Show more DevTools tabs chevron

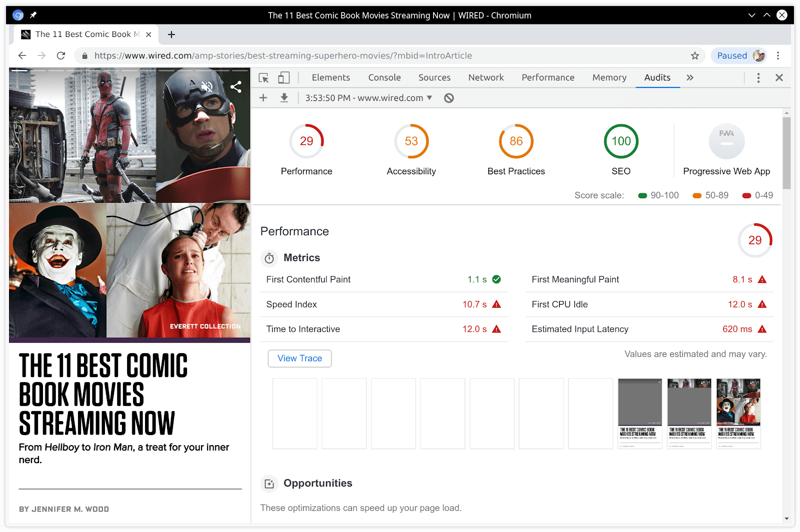(x=690, y=77)
